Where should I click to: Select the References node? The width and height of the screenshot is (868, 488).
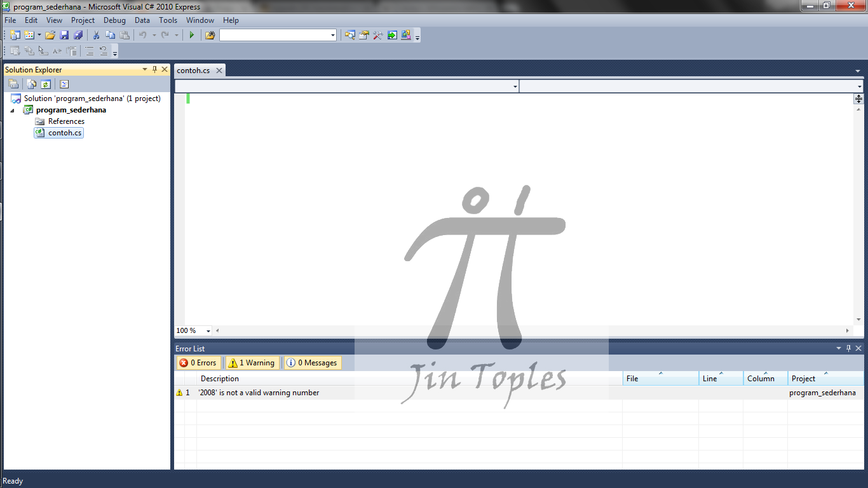[66, 121]
